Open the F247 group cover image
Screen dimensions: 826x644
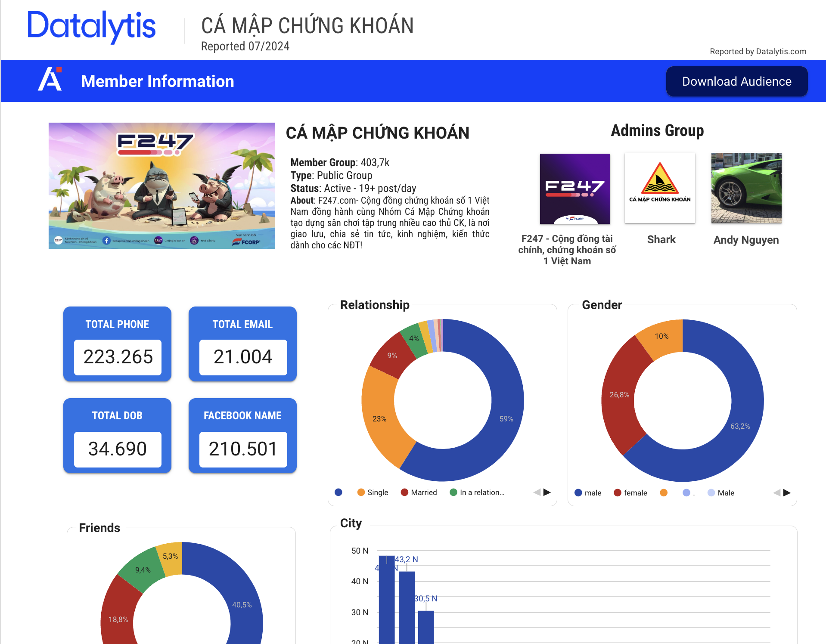tap(161, 186)
